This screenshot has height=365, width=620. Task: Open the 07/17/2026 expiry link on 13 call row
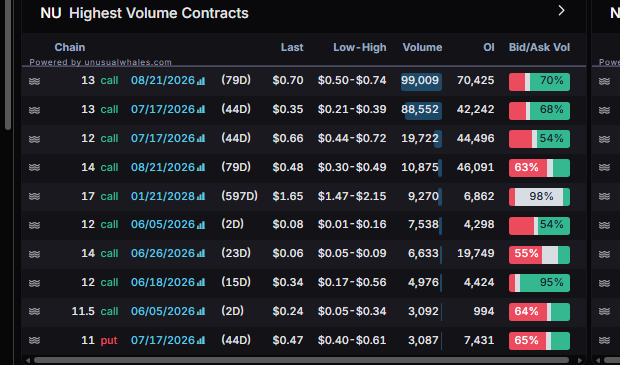pos(163,110)
